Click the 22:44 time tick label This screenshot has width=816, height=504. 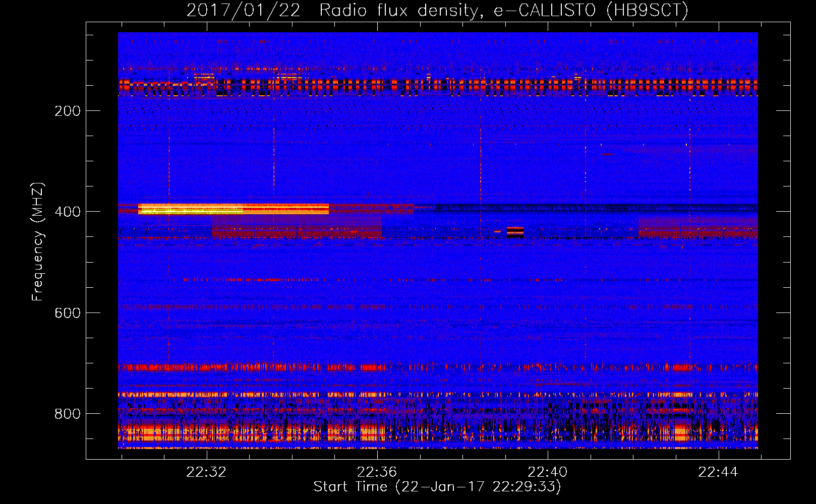coord(718,472)
